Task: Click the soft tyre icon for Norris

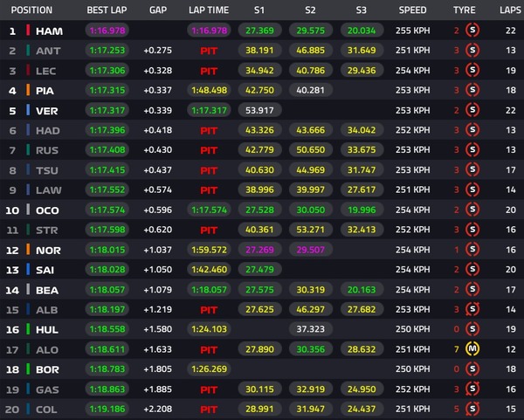Action: (472, 249)
